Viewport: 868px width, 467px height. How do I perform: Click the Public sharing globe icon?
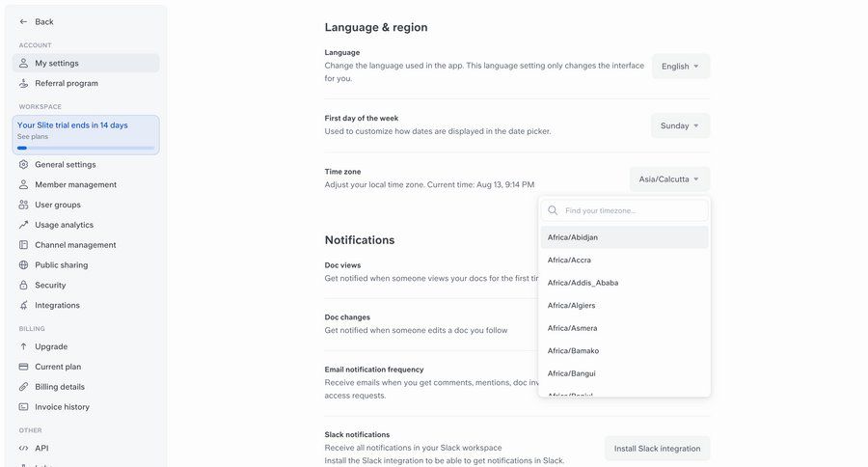pyautogui.click(x=24, y=265)
